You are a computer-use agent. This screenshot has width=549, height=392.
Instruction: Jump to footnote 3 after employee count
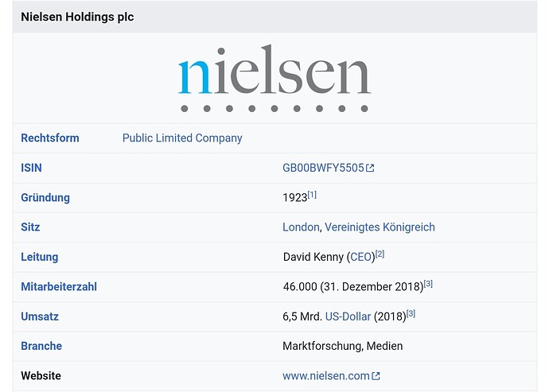tap(428, 284)
